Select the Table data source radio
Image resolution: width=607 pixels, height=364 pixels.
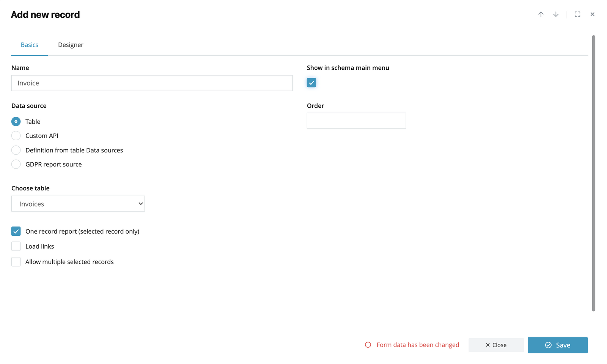click(16, 122)
